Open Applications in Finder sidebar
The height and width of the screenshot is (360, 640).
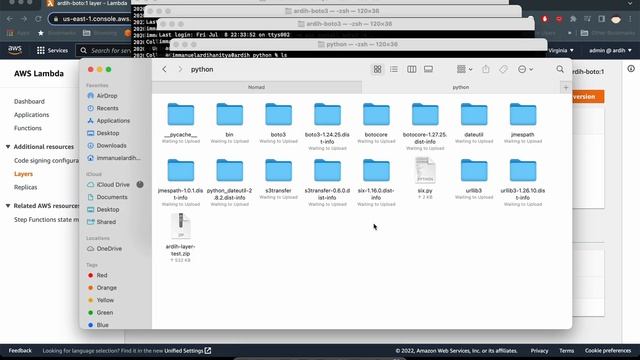point(109,121)
